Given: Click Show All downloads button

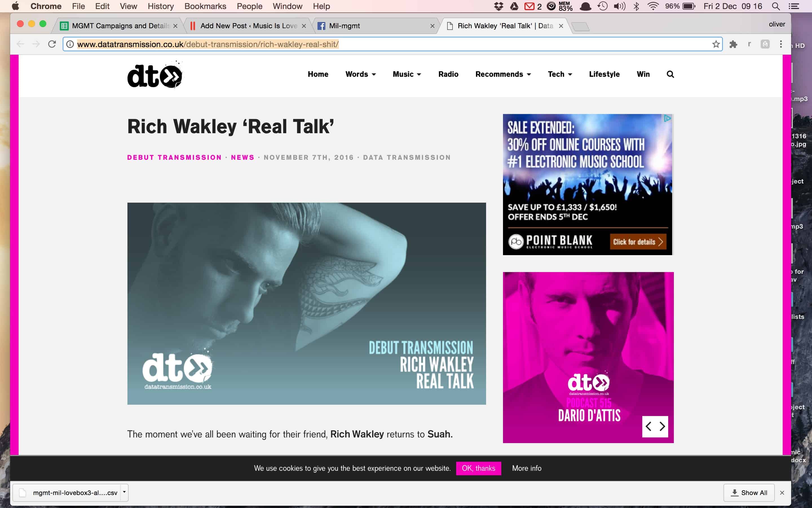Looking at the screenshot, I should 749,492.
